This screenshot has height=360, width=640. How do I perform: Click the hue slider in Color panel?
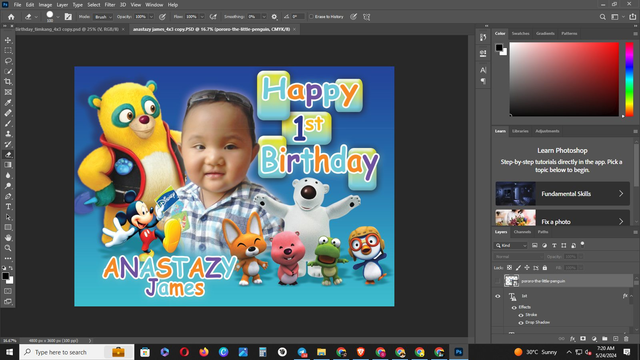629,79
